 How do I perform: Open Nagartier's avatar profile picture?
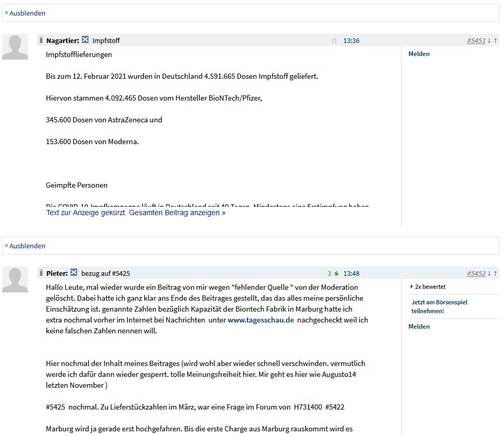[15, 47]
